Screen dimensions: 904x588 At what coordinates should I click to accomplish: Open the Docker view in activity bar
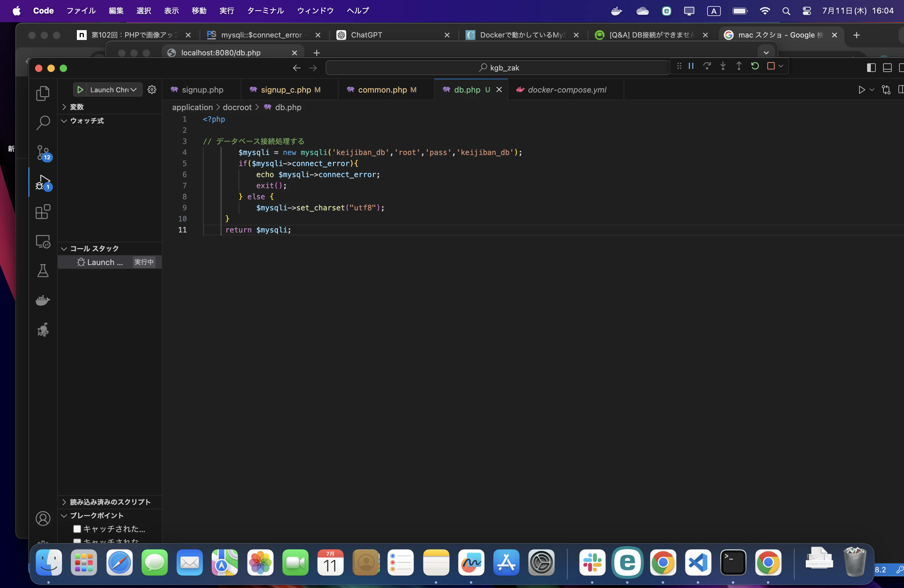point(42,300)
